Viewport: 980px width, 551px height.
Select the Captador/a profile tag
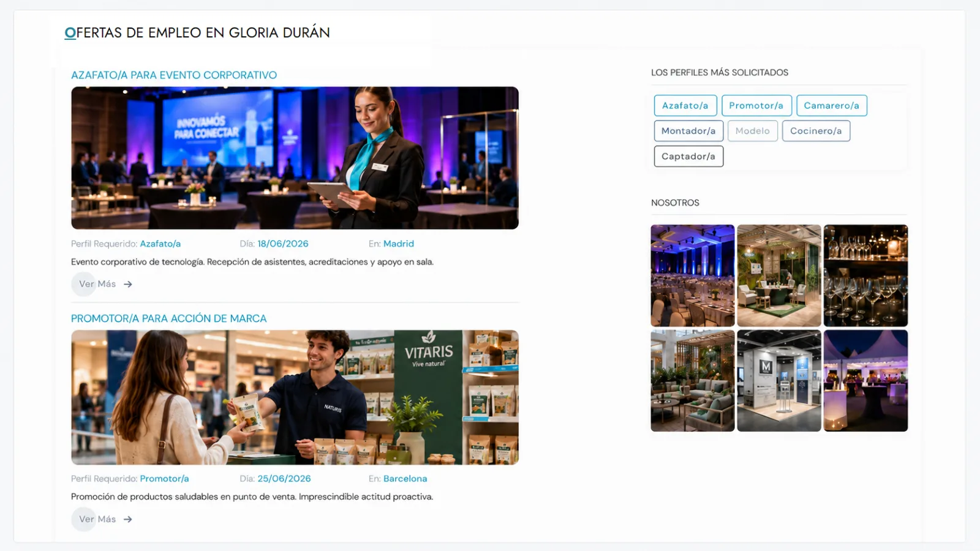pos(688,156)
